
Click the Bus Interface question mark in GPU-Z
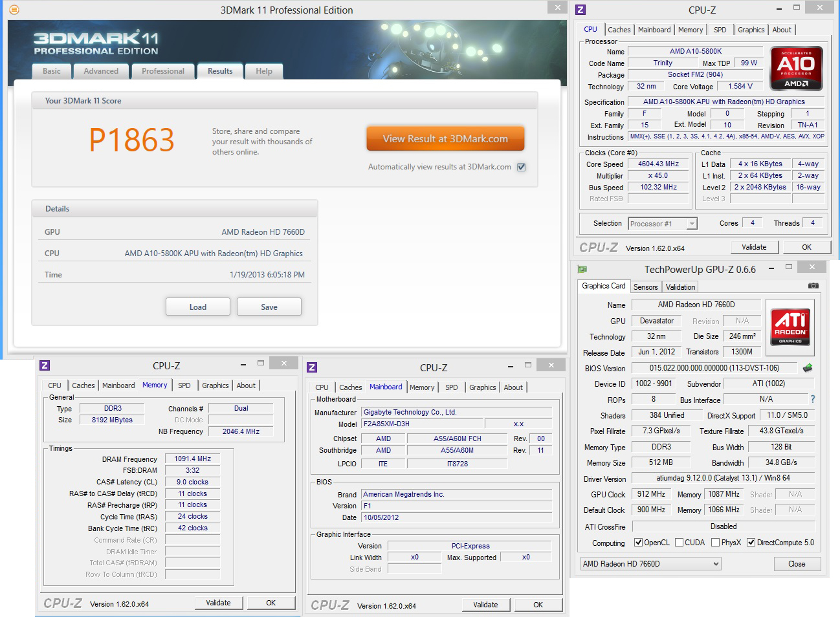813,399
